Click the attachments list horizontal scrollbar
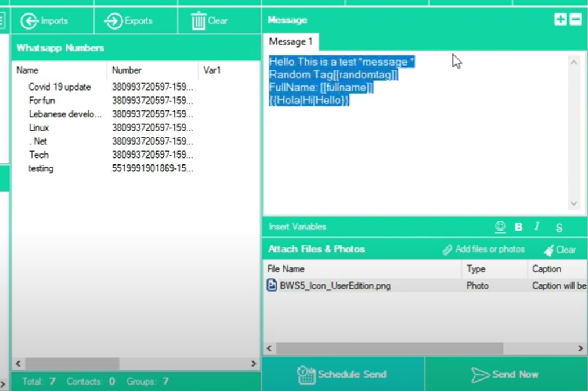 coord(389,348)
